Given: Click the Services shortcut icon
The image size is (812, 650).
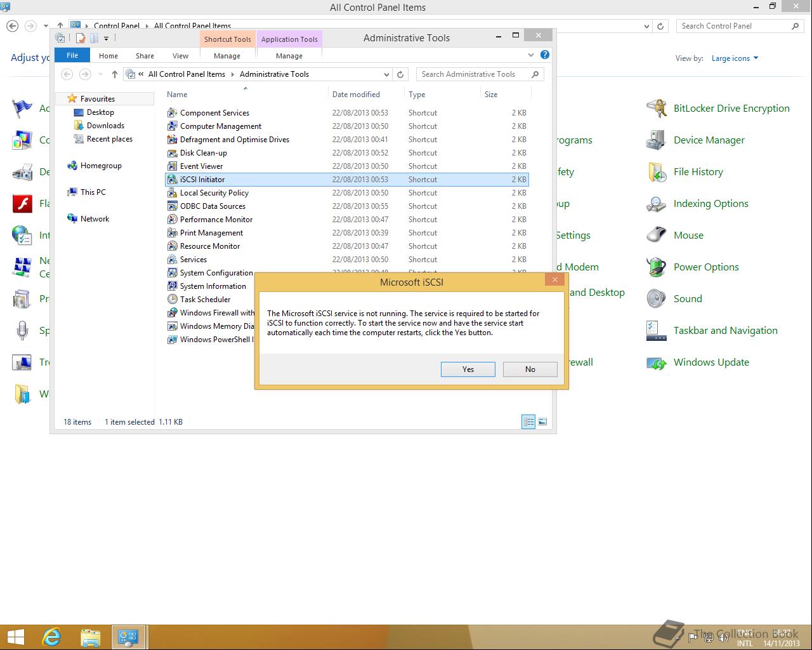Looking at the screenshot, I should 172,259.
